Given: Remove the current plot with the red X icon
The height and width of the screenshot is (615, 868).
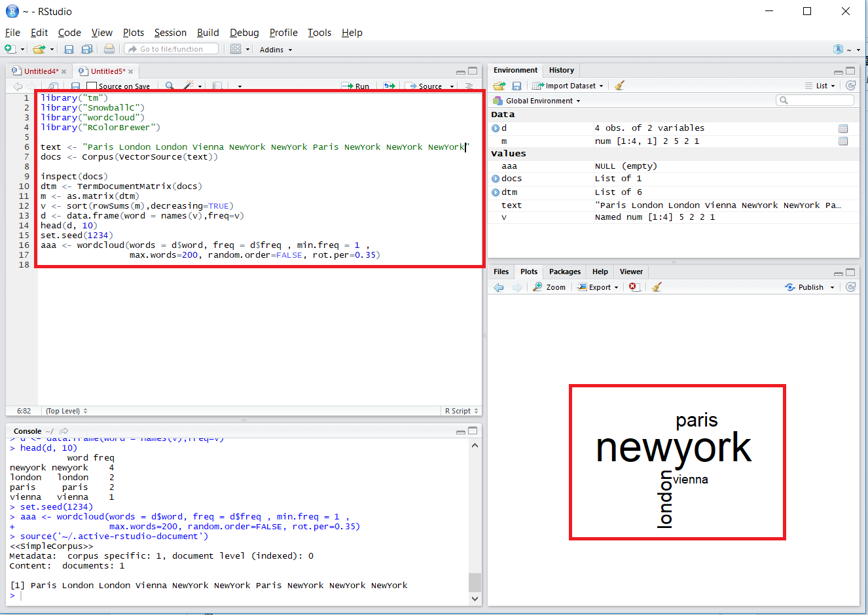Looking at the screenshot, I should coord(633,287).
